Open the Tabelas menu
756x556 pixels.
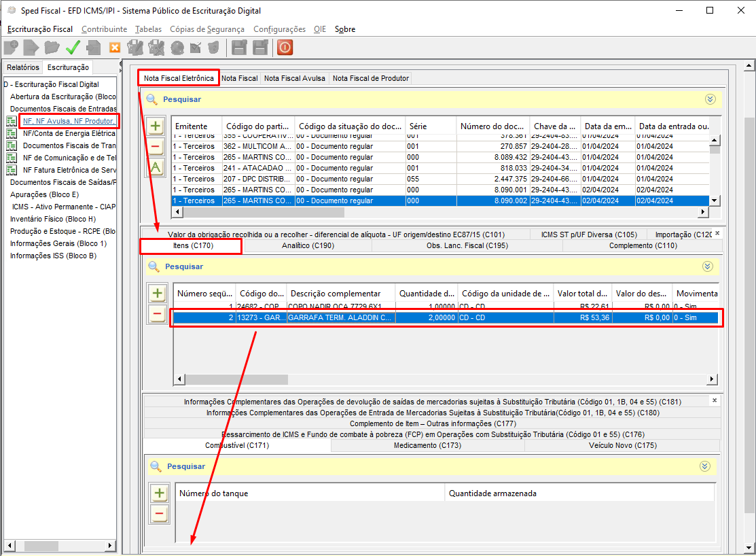coord(148,29)
